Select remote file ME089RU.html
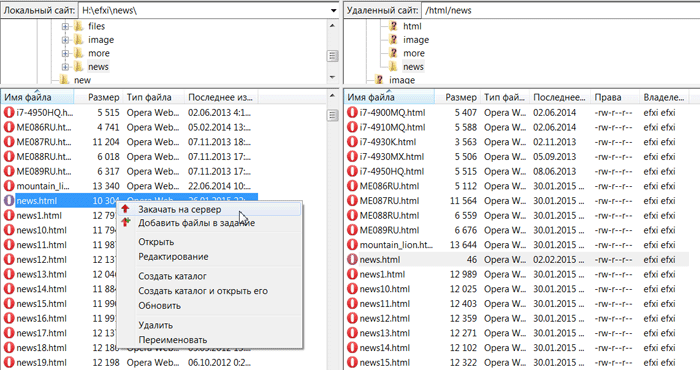700x370 pixels. 389,230
